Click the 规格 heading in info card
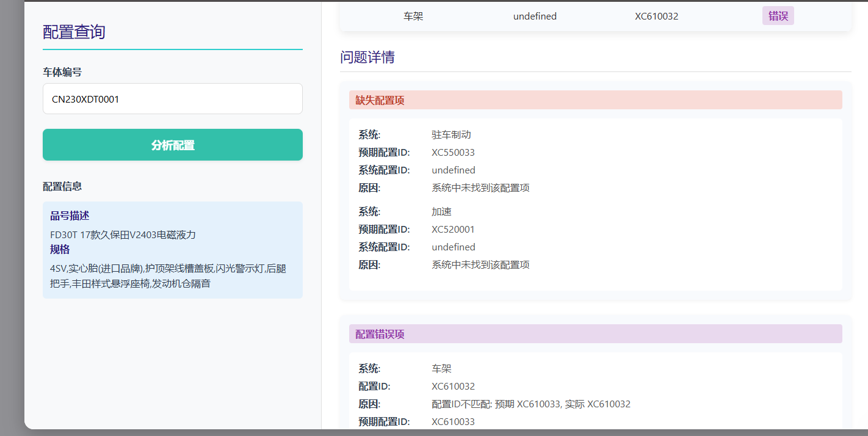 60,249
